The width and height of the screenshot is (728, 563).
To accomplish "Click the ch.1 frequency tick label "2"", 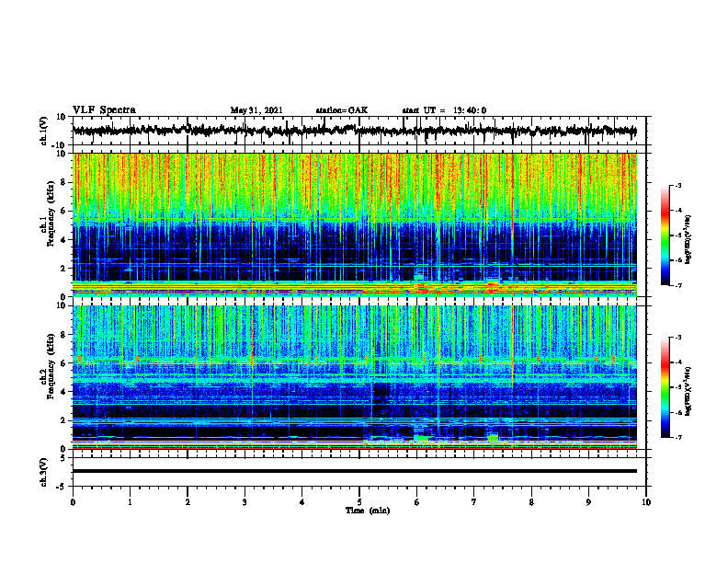I will click(x=63, y=268).
